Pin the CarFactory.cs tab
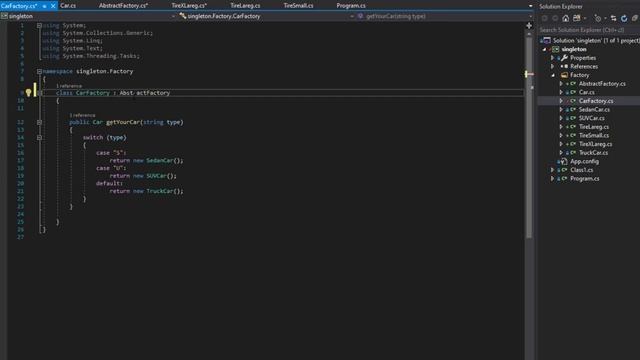 tap(44, 6)
